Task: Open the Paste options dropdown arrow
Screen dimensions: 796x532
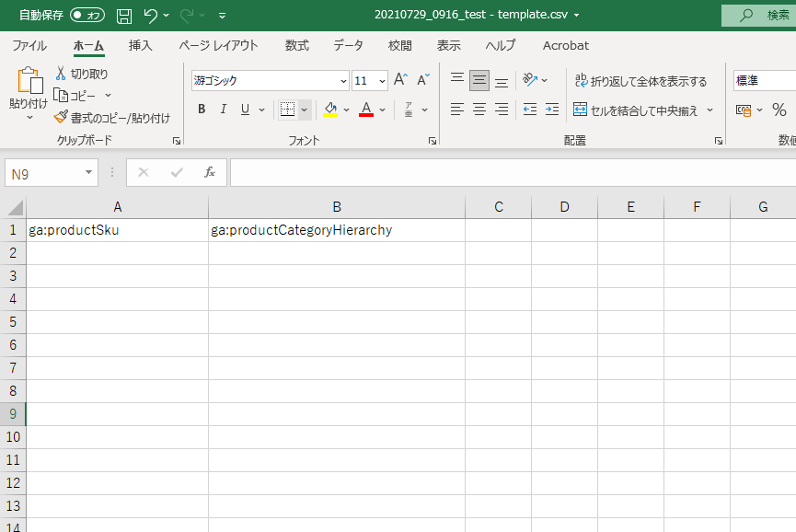Action: tap(29, 117)
